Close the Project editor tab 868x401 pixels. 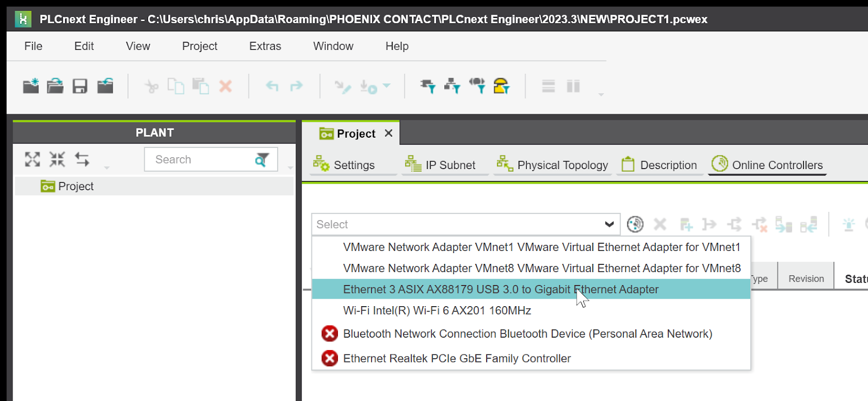388,133
